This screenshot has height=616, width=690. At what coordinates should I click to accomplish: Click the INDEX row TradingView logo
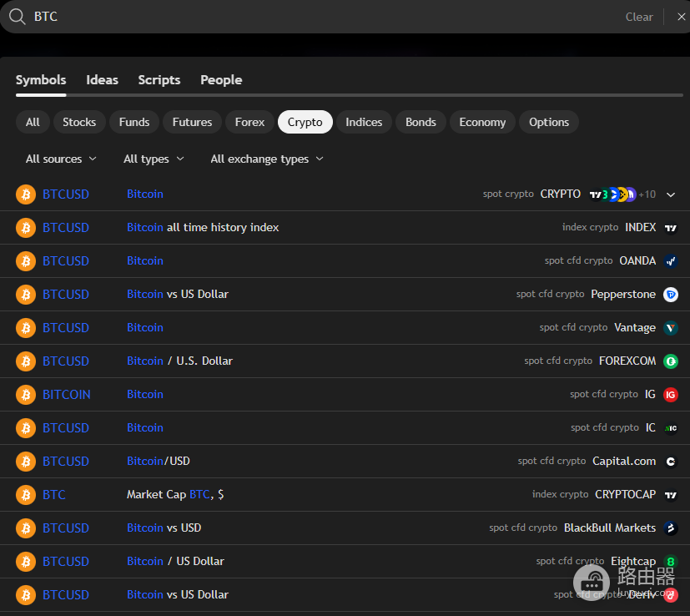click(x=671, y=228)
